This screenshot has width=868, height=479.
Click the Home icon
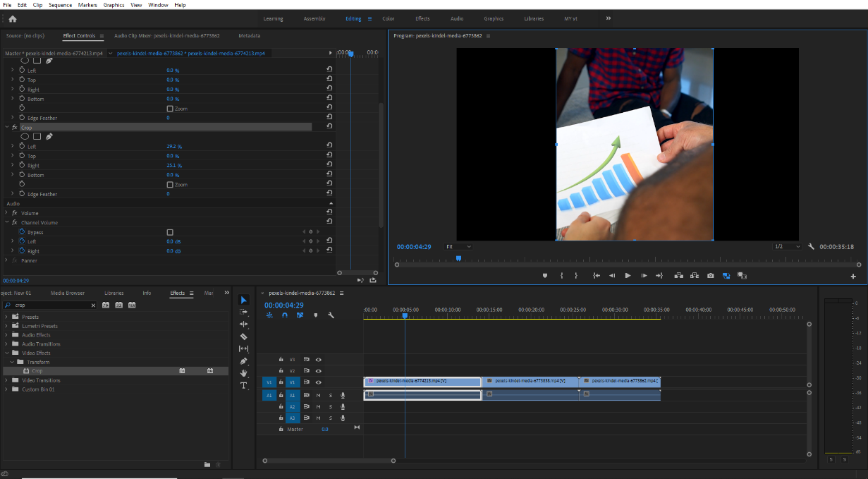coord(12,19)
